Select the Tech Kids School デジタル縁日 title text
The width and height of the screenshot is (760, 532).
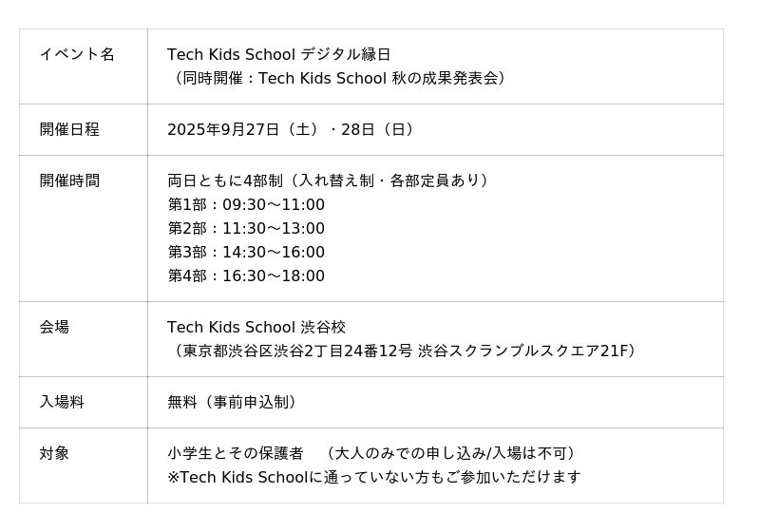click(278, 54)
